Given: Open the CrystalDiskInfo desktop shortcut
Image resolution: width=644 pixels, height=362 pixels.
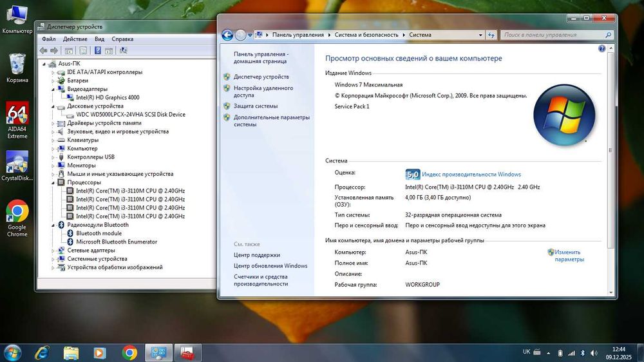Looking at the screenshot, I should point(17,166).
